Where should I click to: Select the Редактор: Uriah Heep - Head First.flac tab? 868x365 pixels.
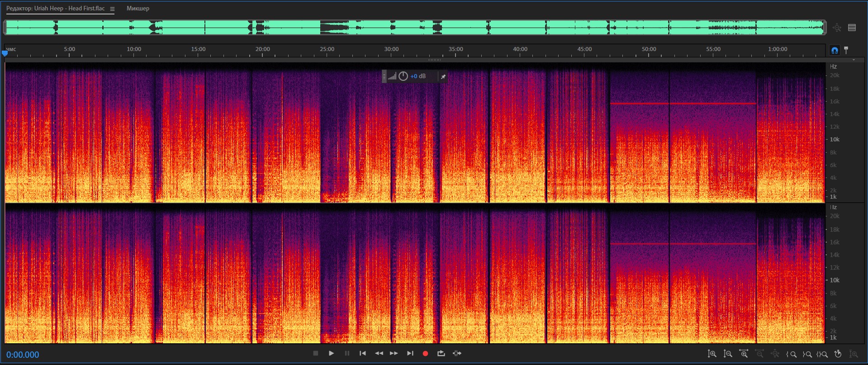click(55, 9)
